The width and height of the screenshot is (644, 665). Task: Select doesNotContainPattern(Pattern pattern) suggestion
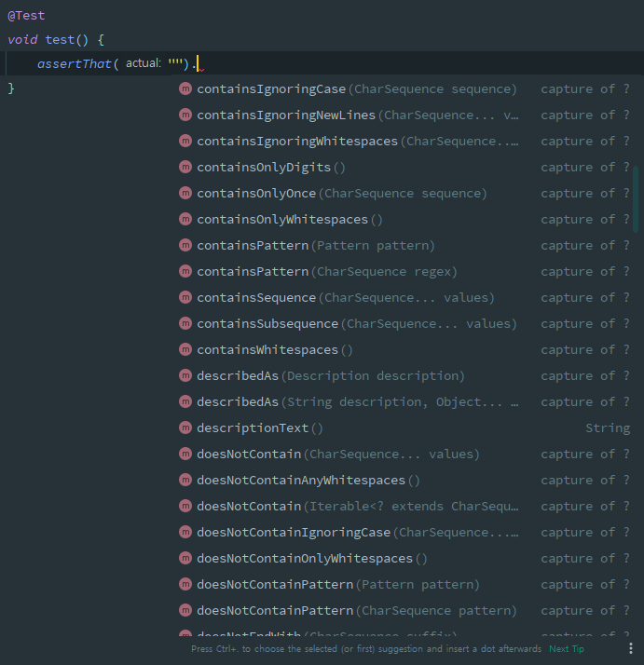(404, 584)
